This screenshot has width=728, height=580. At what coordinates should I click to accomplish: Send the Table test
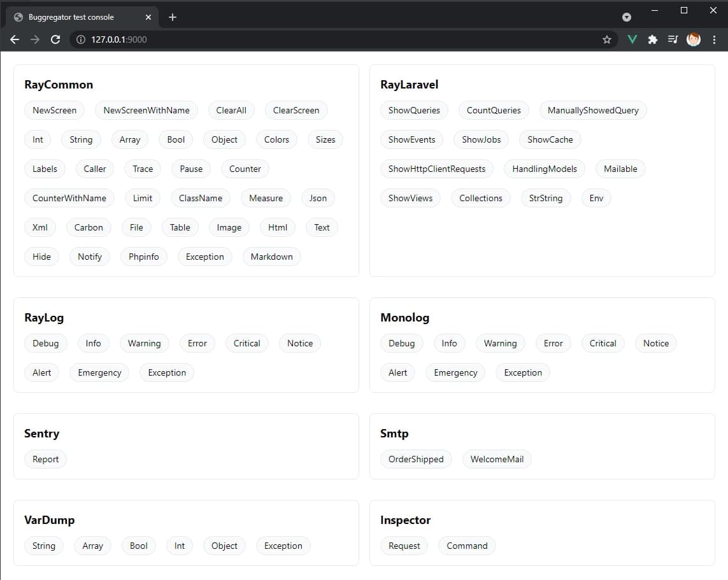(x=180, y=227)
